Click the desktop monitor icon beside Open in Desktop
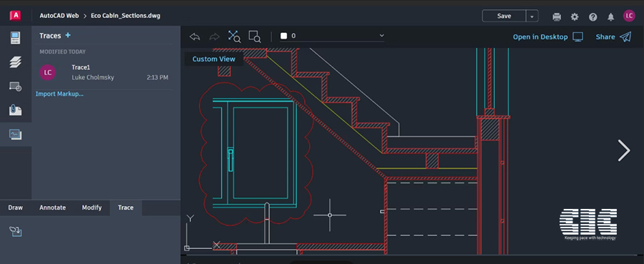 578,37
